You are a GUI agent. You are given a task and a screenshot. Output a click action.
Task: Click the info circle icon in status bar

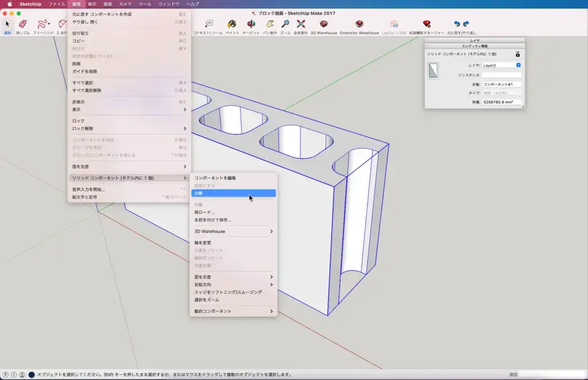(x=14, y=374)
